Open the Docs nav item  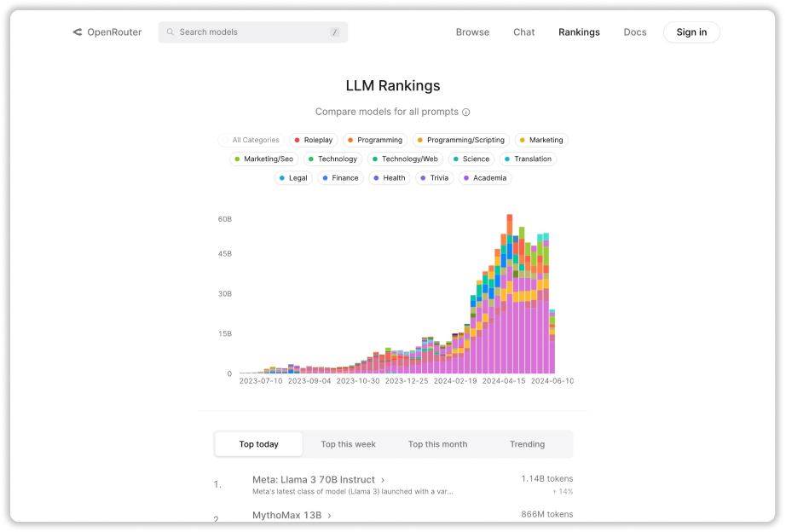pos(635,32)
